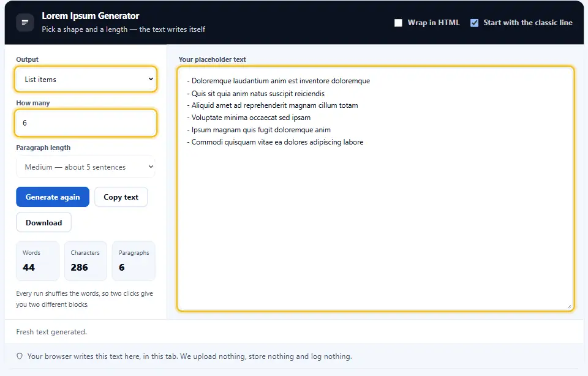
Task: Click the 'How many' field label
Action: (33, 103)
